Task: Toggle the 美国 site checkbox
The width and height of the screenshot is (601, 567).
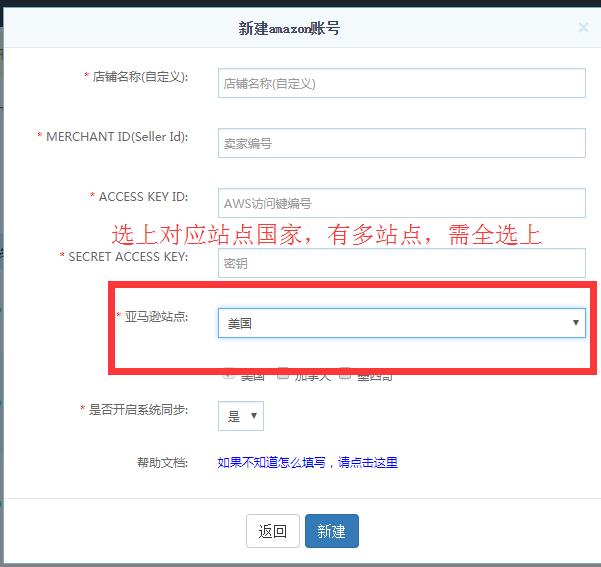Action: pyautogui.click(x=229, y=374)
